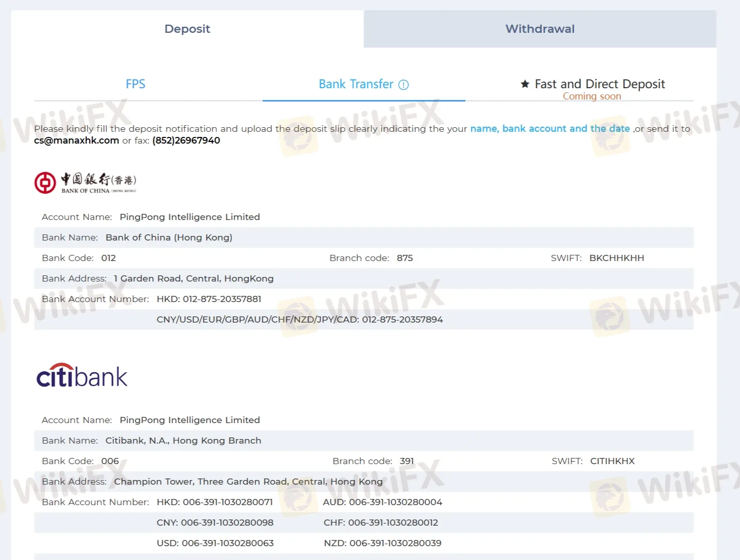The height and width of the screenshot is (560, 740).
Task: Click the Citibank logo
Action: coord(82,375)
